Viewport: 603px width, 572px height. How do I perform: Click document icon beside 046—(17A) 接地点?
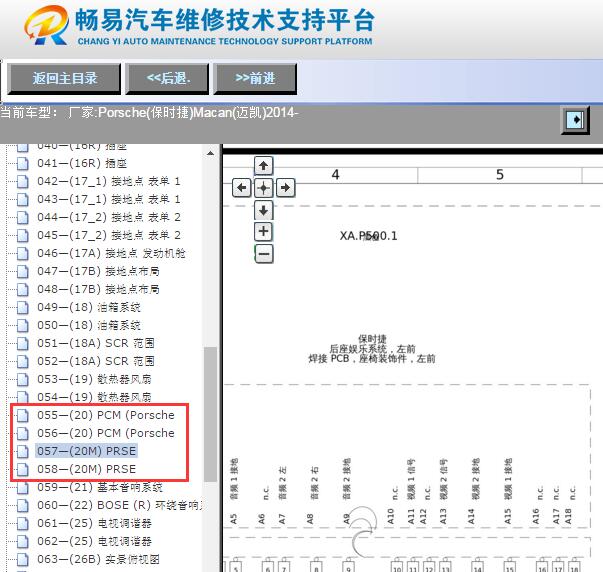point(23,253)
